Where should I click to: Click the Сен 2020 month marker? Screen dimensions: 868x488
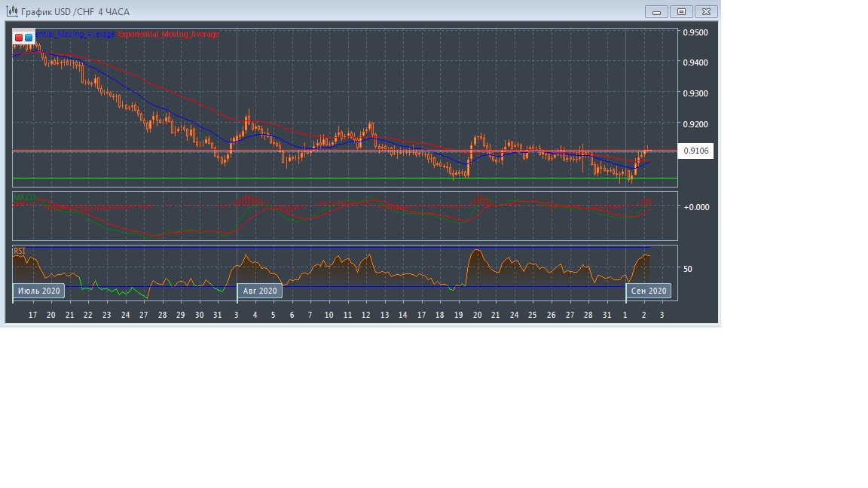point(648,291)
